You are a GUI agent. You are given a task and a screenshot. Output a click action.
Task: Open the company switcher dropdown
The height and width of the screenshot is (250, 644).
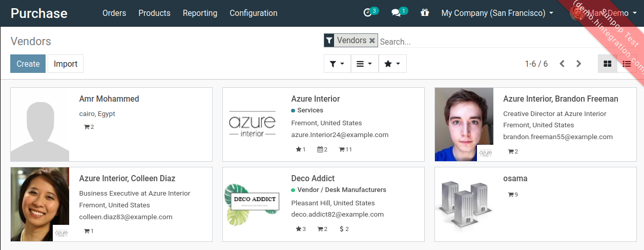tap(497, 13)
